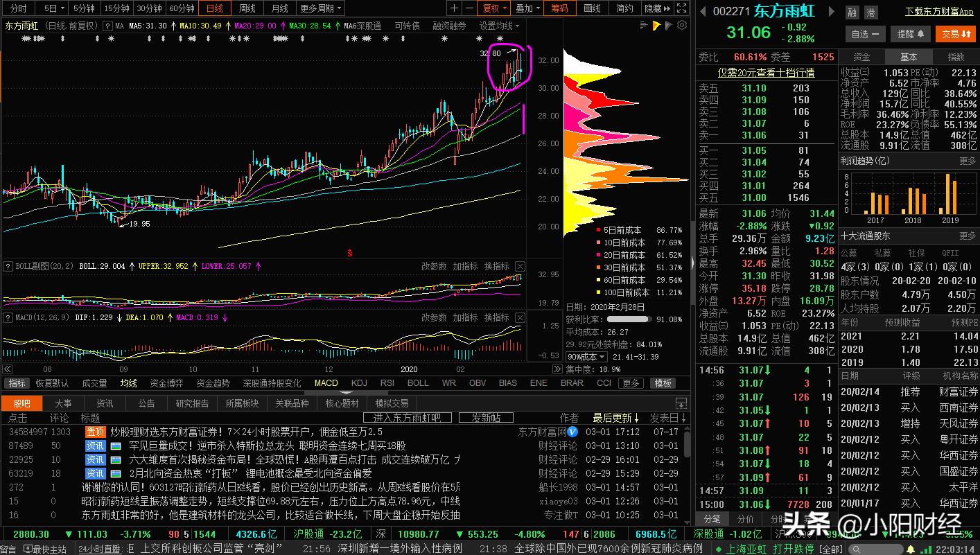Click the fullscreen expand icon
Image resolution: width=980 pixels, height=555 pixels.
point(682,8)
